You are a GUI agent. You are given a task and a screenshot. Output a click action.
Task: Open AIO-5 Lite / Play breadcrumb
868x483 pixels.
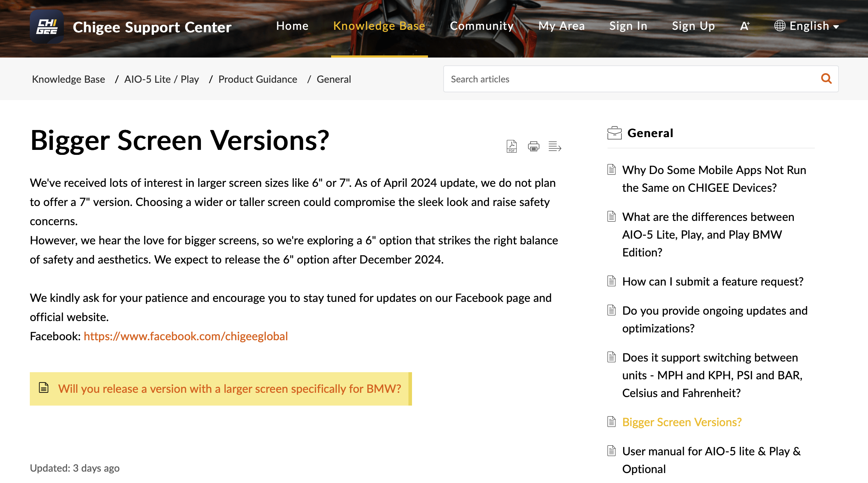pos(161,79)
